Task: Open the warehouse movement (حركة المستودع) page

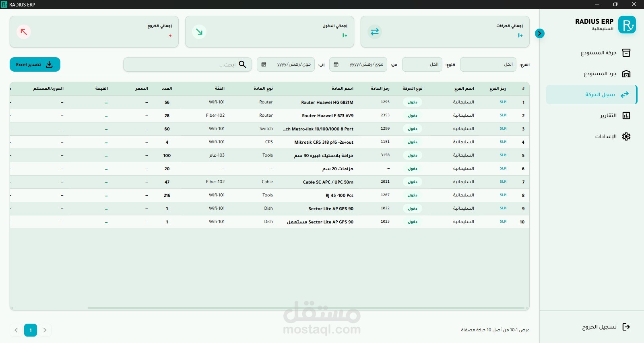Action: tap(592, 53)
